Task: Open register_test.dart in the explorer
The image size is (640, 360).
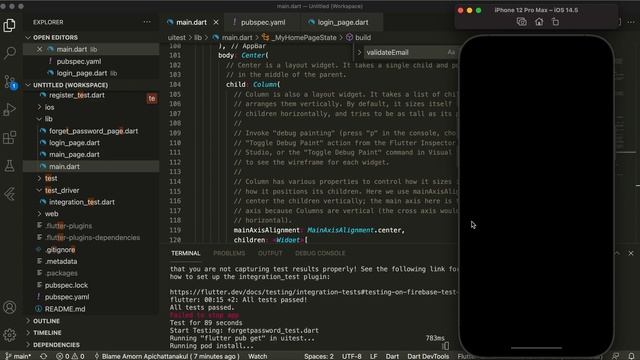Action: pyautogui.click(x=77, y=95)
